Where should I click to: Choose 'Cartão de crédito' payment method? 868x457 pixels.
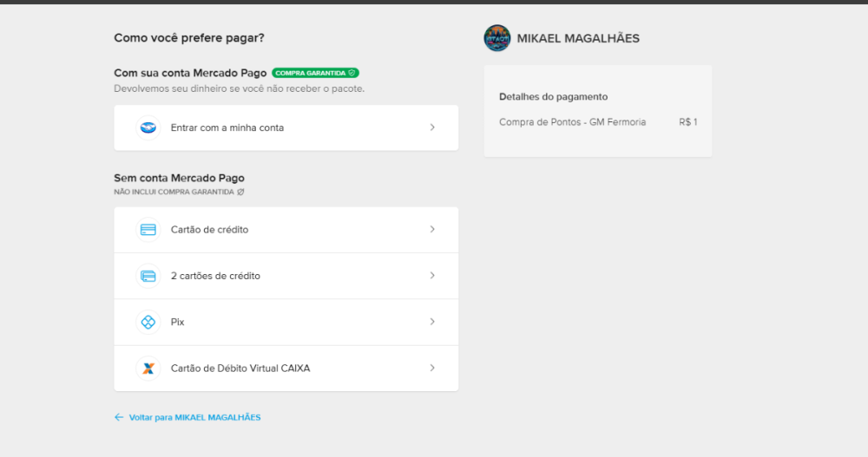tap(210, 230)
